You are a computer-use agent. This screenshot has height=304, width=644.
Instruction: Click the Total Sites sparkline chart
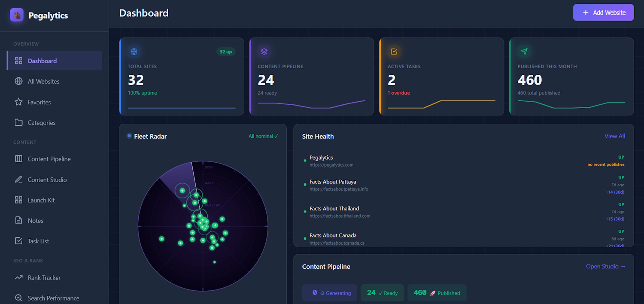[x=182, y=108]
